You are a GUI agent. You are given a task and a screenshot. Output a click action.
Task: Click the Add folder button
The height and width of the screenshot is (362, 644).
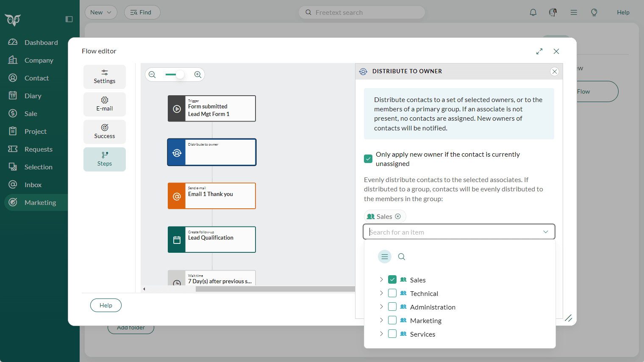tap(130, 327)
